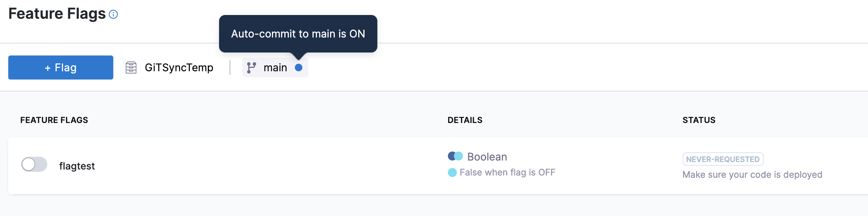Click the blue auto-commit status dot

(299, 67)
